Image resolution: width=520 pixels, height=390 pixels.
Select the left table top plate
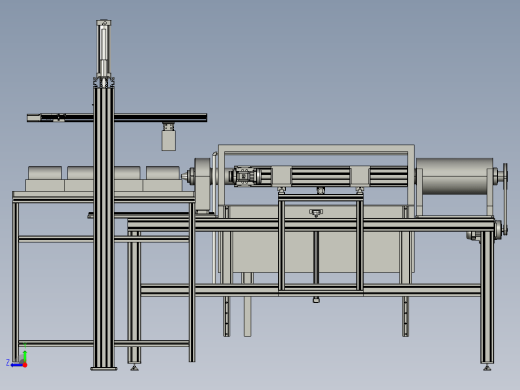[x=103, y=194]
